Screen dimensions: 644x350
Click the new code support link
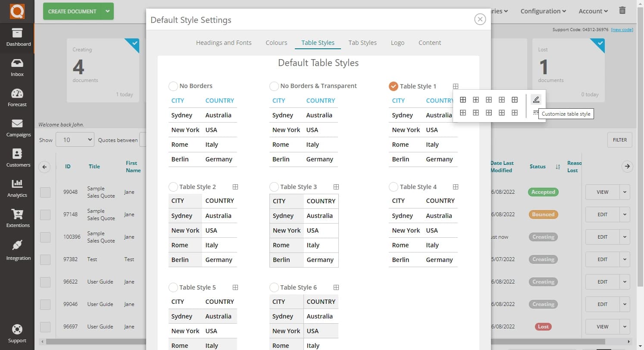622,29
